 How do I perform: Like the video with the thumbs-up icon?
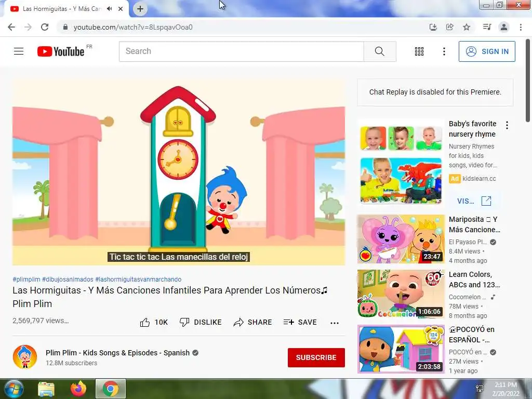click(145, 322)
